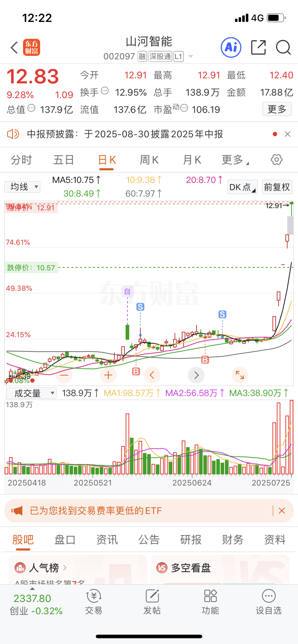Click the 前复权 adjustment button
Image resolution: width=298 pixels, height=644 pixels.
click(277, 187)
